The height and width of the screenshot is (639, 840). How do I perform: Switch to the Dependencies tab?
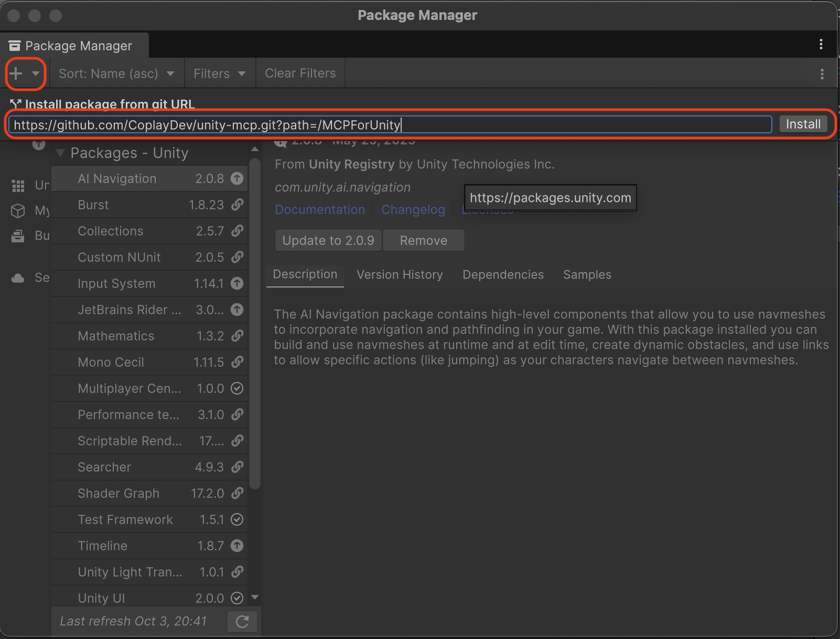pyautogui.click(x=503, y=274)
